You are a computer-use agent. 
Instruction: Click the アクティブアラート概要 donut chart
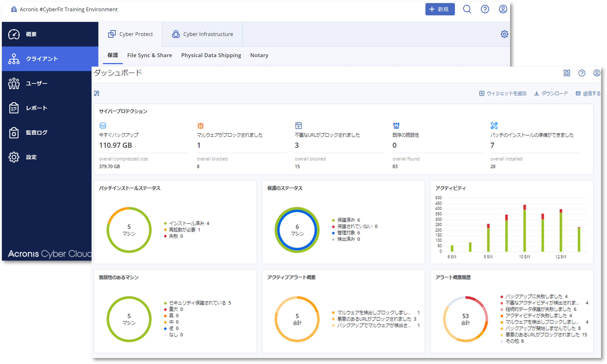297,319
